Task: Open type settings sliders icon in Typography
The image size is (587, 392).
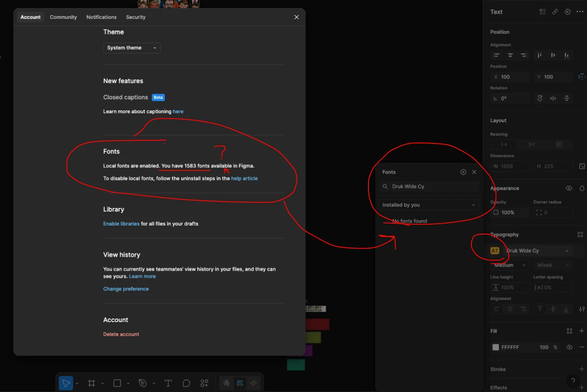Action: point(582,309)
